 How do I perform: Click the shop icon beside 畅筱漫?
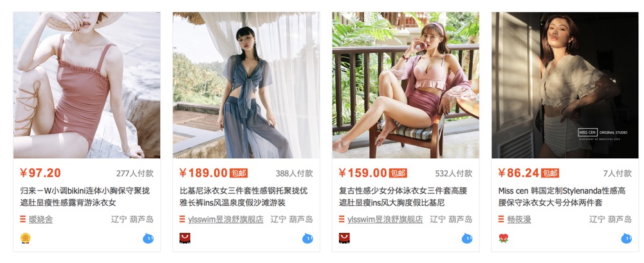coord(501,219)
